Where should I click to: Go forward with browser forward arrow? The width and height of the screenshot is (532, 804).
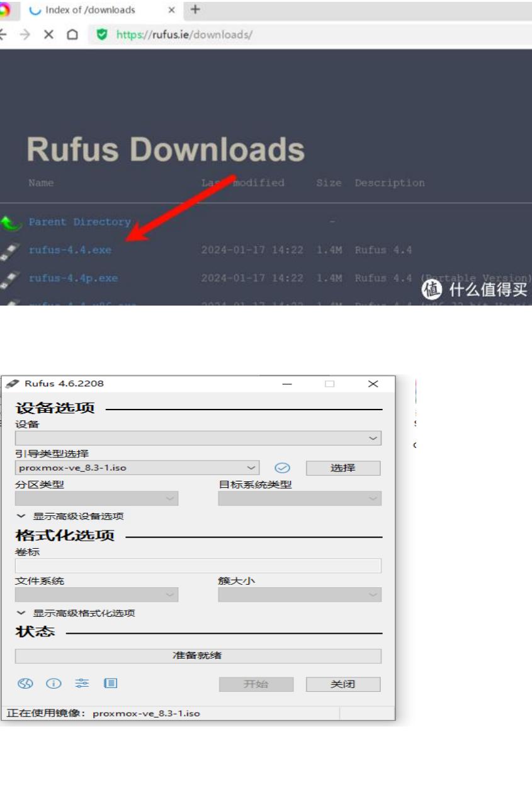pyautogui.click(x=25, y=35)
